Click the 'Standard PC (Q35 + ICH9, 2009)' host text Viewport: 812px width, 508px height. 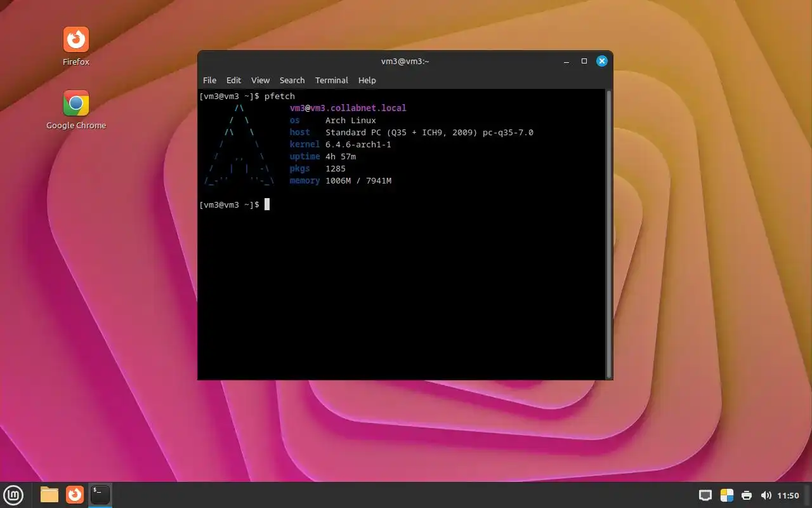coord(402,132)
